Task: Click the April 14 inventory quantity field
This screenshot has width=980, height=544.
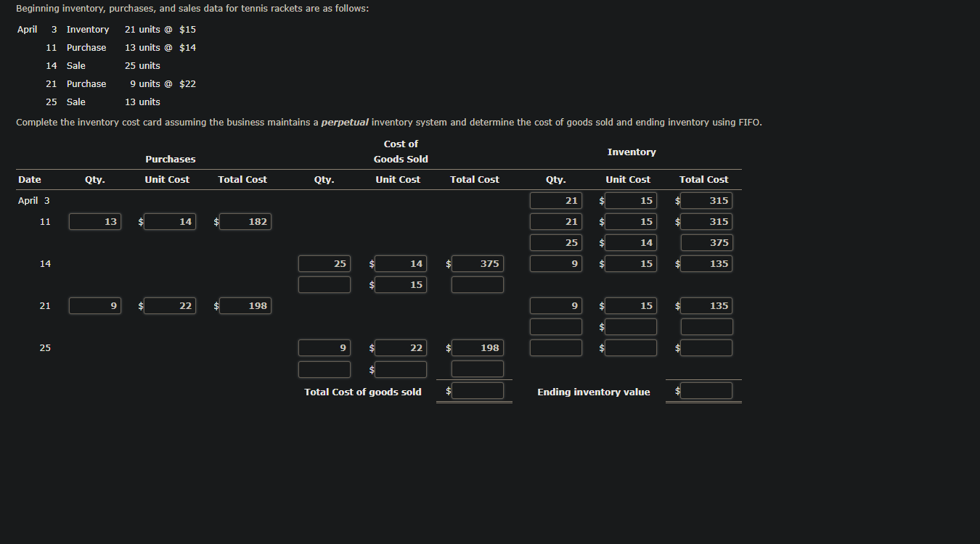Action: point(556,264)
